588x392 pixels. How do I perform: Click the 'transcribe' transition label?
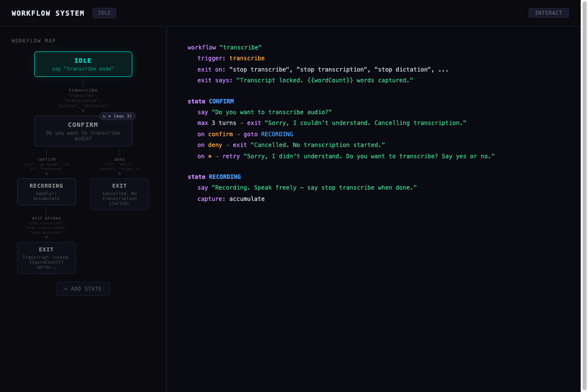(83, 90)
